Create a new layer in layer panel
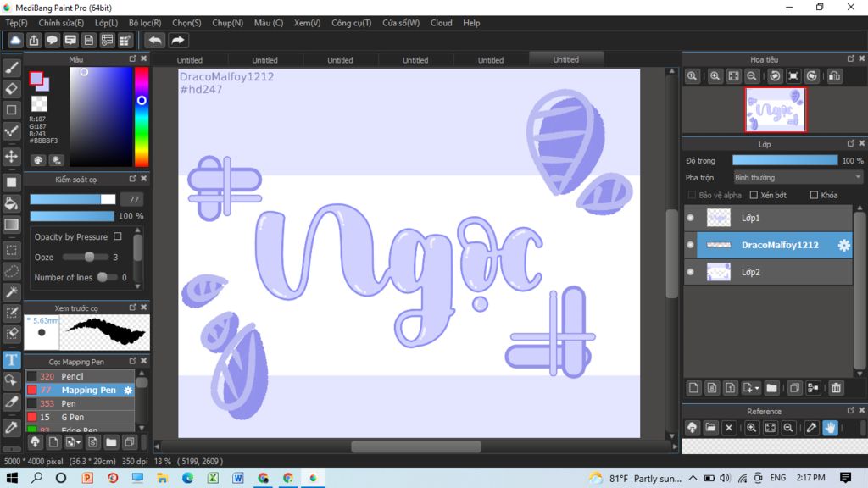Viewport: 868px width, 488px height. pos(693,388)
